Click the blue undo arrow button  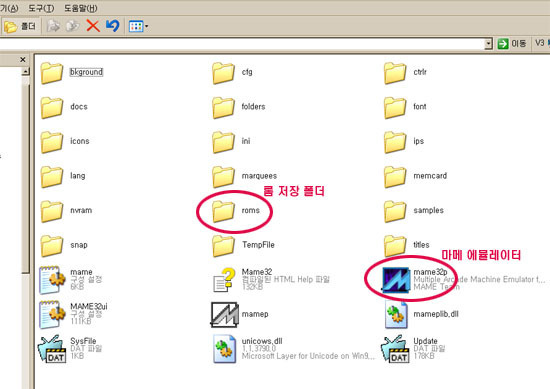(x=113, y=26)
